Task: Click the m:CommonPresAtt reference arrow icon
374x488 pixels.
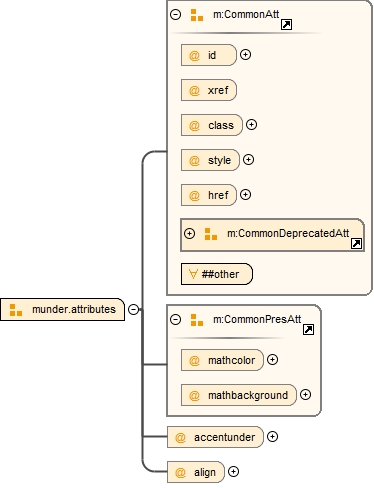Action: (308, 329)
